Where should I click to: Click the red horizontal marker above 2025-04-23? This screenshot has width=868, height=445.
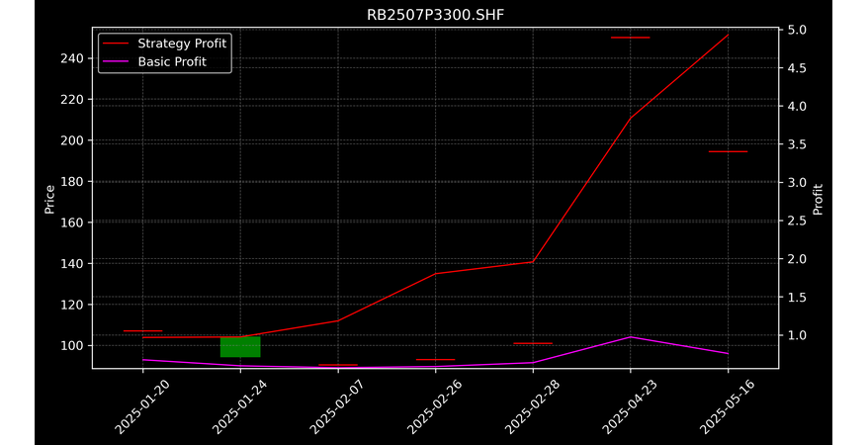pos(630,38)
